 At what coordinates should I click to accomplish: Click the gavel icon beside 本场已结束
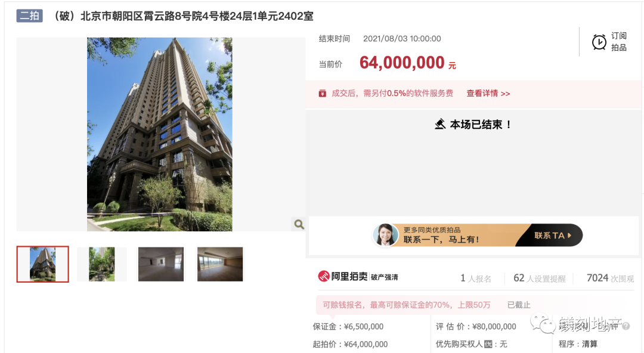point(440,124)
